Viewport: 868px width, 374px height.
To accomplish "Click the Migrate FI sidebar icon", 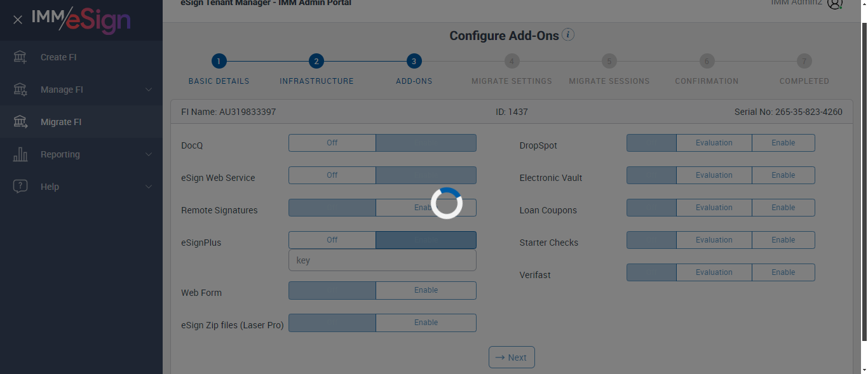I will tap(20, 122).
